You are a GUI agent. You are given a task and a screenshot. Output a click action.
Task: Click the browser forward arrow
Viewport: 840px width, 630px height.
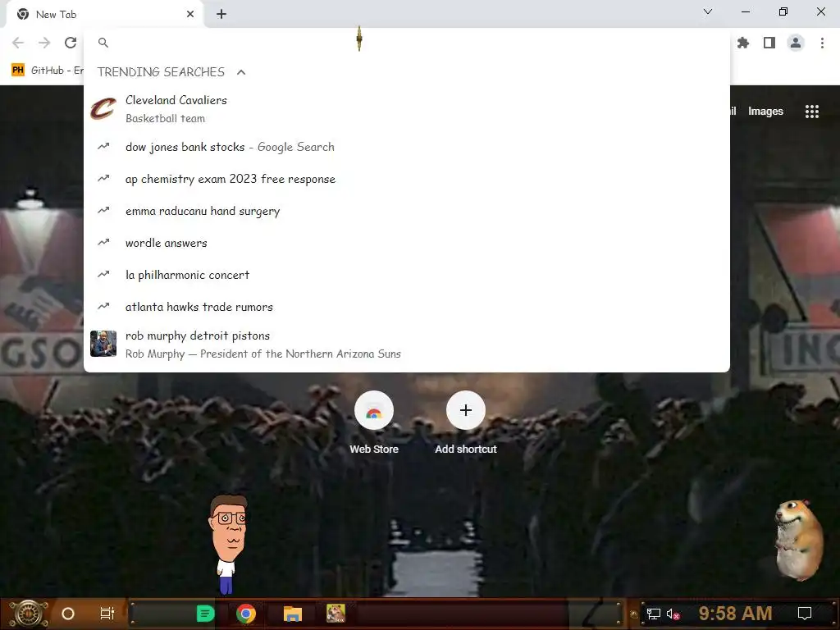click(44, 43)
